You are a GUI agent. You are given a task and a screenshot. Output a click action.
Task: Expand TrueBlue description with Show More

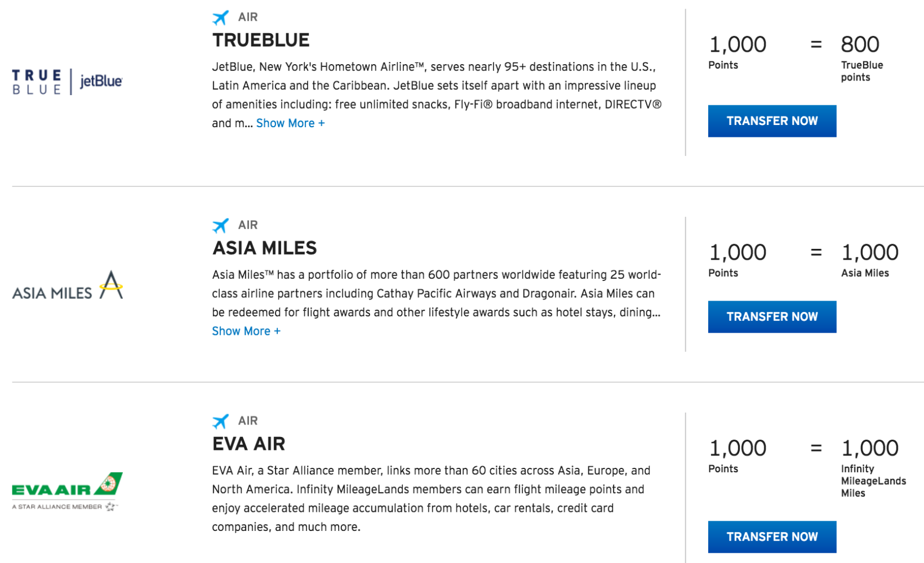[x=290, y=123]
